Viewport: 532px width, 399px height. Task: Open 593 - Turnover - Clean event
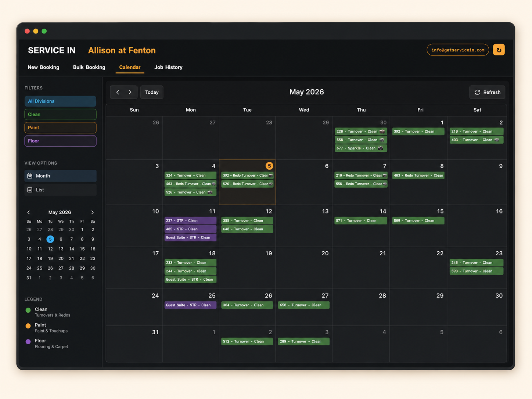click(x=477, y=271)
